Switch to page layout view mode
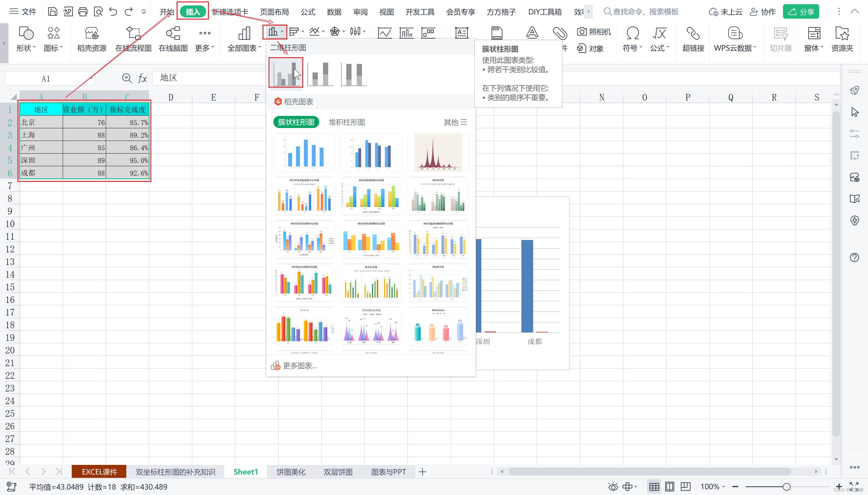 [669, 487]
